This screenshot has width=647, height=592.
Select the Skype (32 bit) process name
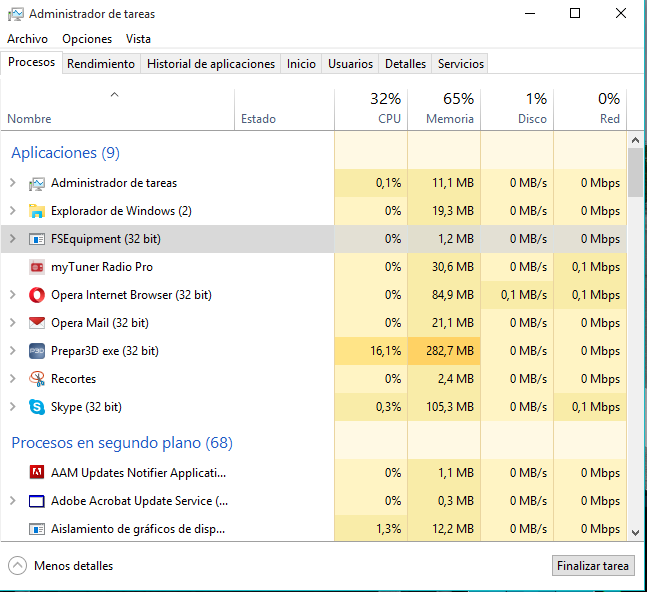(86, 407)
